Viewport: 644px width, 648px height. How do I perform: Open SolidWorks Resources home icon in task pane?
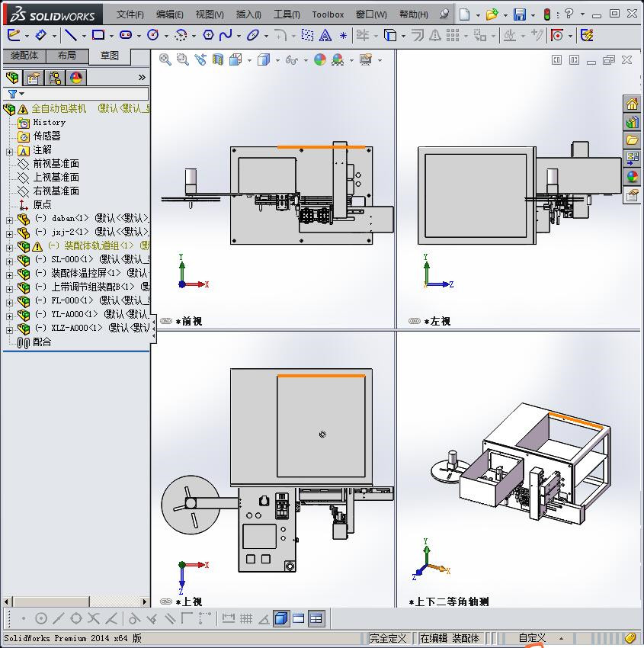pos(632,104)
